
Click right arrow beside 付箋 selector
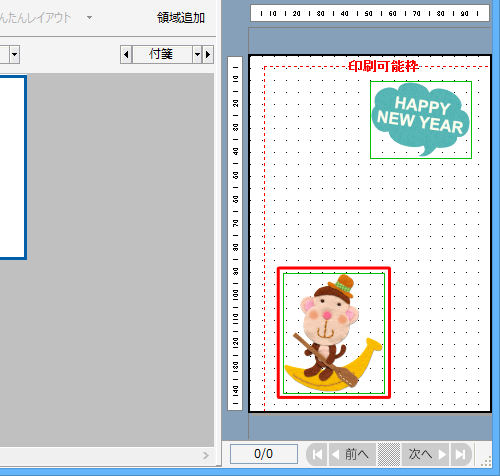[x=208, y=54]
